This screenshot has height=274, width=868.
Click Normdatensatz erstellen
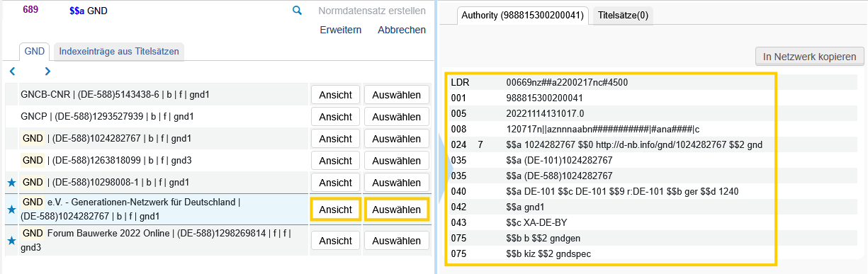(x=372, y=11)
